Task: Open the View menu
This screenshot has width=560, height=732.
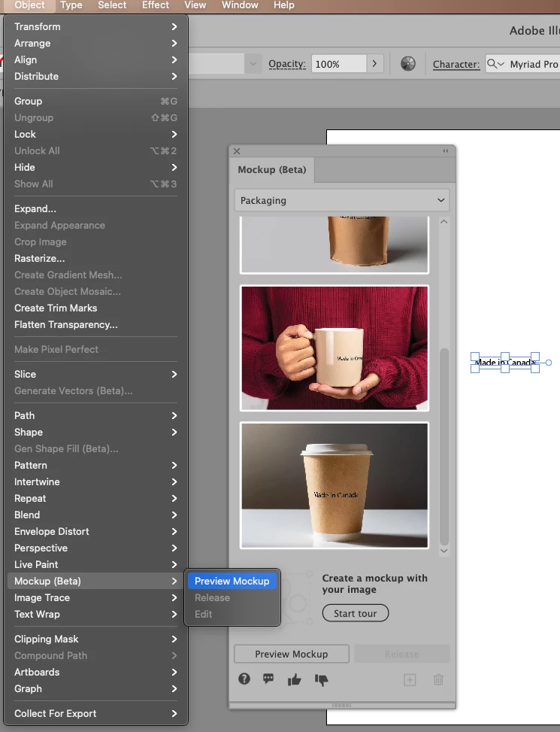Action: [195, 5]
